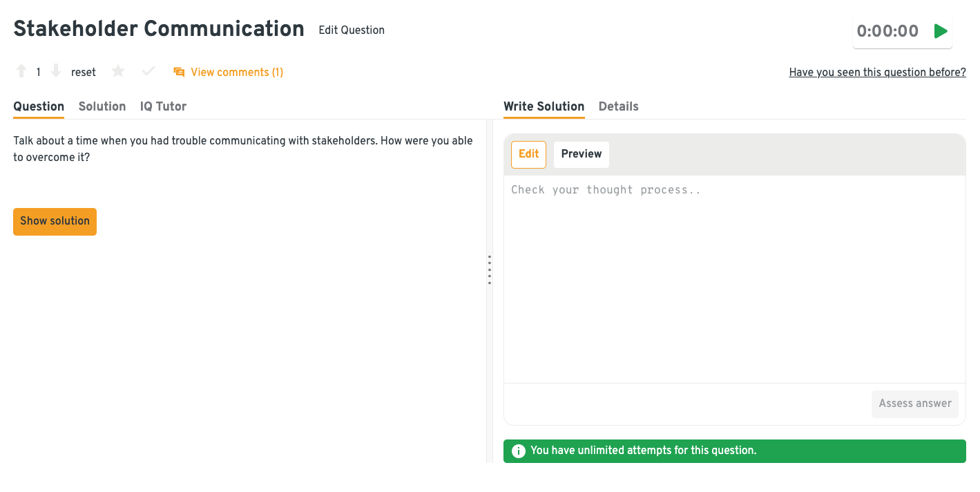Mark question complete with checkmark icon
Screen dimensions: 980x492
(x=148, y=71)
